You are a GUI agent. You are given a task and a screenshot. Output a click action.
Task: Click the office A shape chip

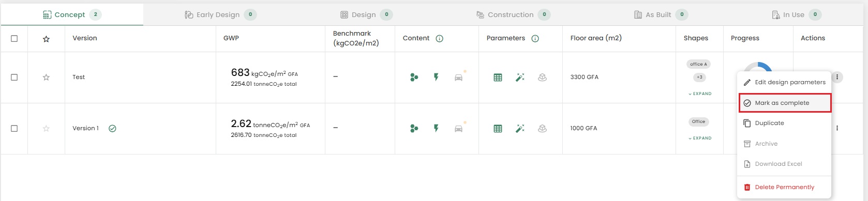coord(698,64)
